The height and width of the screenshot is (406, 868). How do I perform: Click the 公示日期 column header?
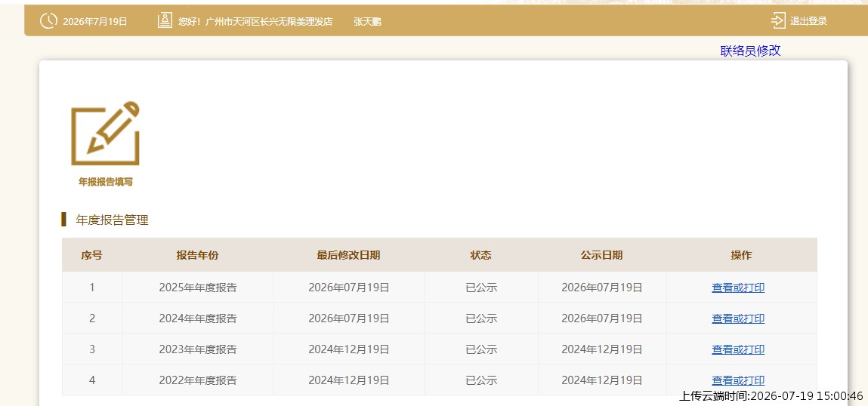coord(602,255)
